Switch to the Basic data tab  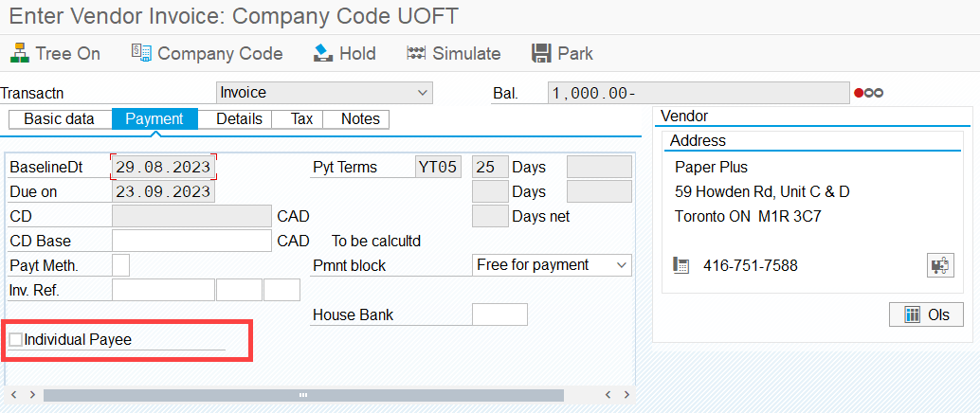coord(60,119)
